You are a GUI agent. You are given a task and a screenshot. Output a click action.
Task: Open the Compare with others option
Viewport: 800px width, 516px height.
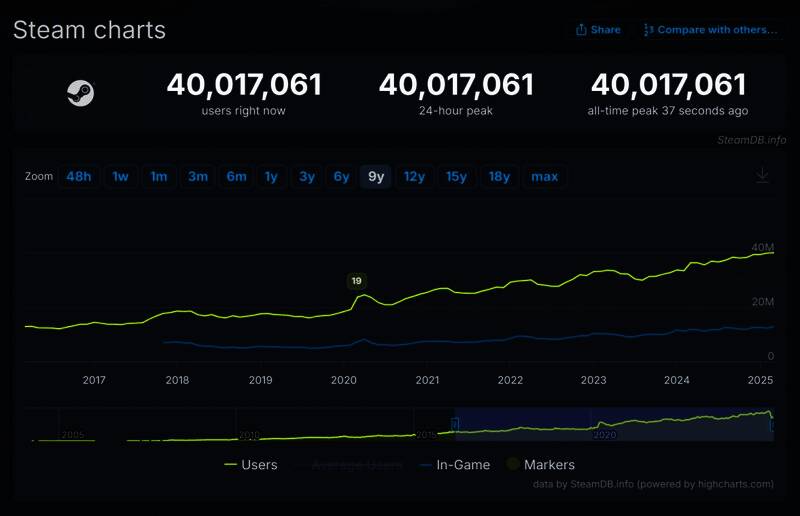click(x=710, y=30)
